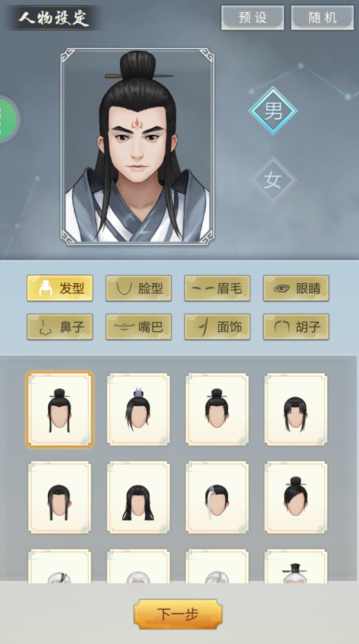Open the 嘴巴 mouth category
This screenshot has height=644, width=359.
click(139, 327)
